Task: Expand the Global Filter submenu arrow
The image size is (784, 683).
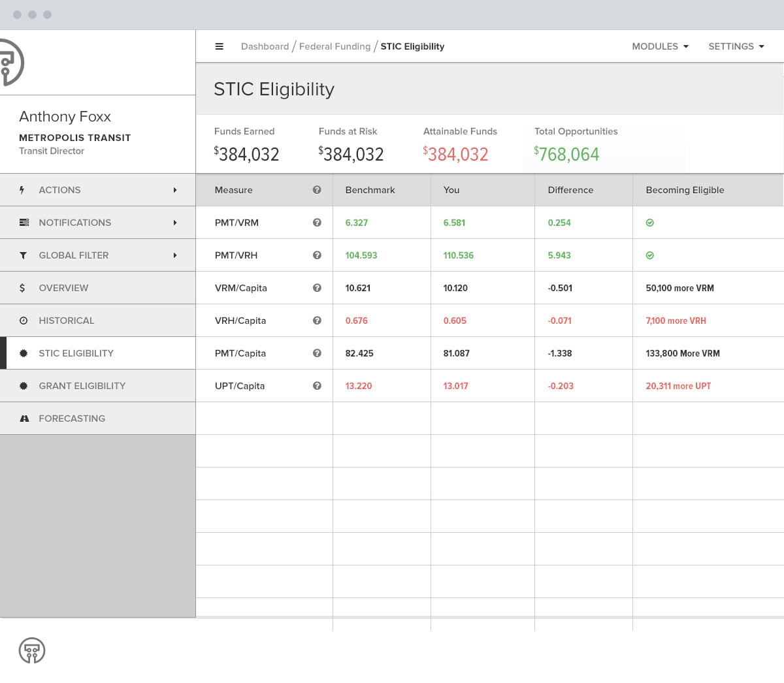Action: 175,255
